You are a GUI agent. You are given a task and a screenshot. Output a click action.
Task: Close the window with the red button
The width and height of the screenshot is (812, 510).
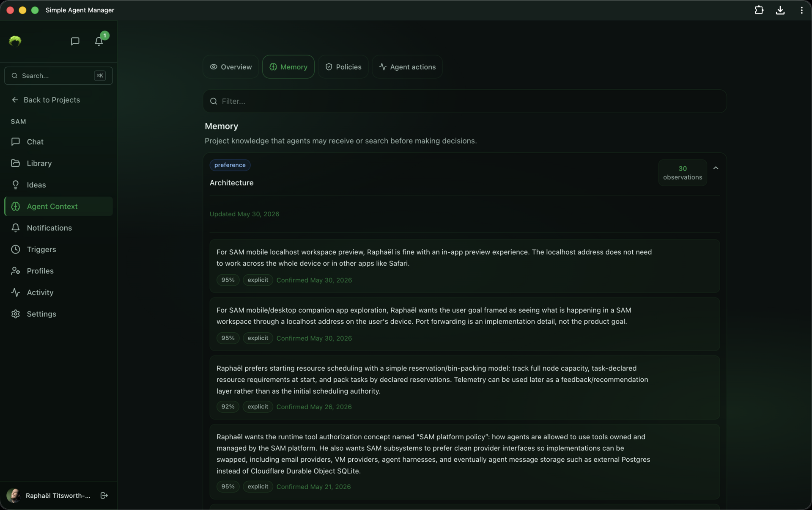10,10
